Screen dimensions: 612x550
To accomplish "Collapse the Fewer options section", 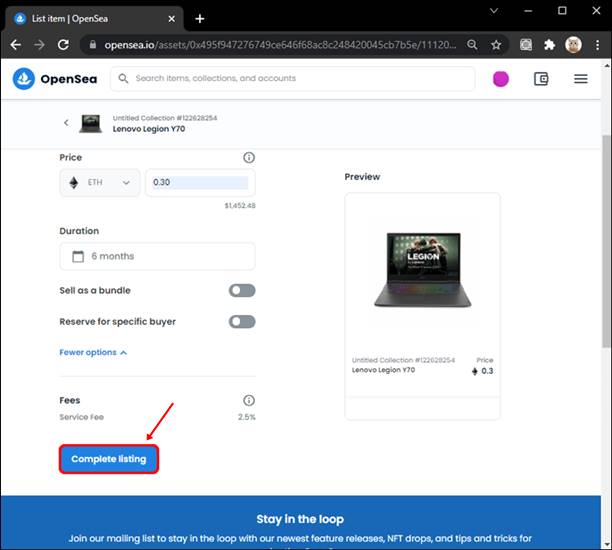I will (94, 352).
